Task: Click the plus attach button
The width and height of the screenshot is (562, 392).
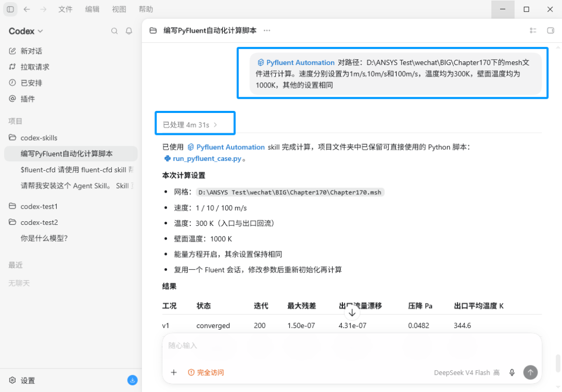Action: click(174, 372)
